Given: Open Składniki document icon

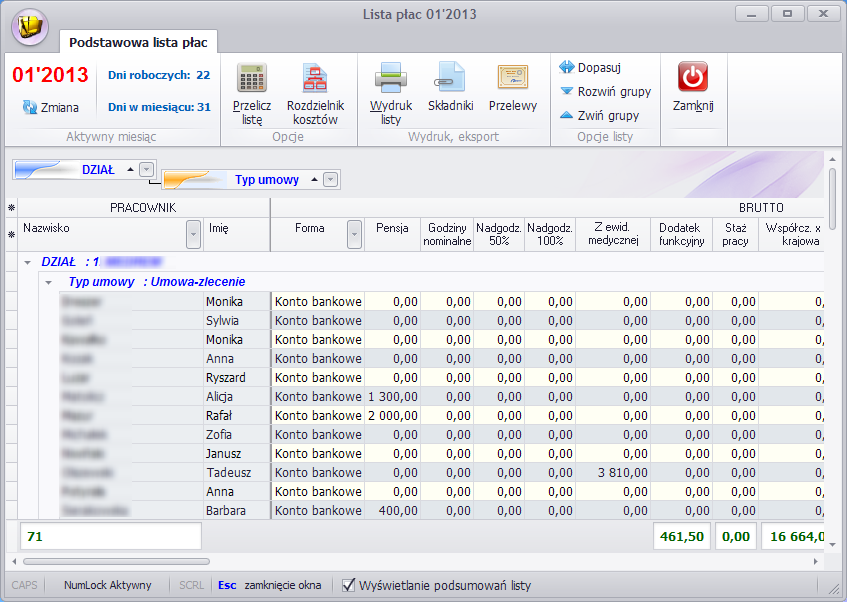Looking at the screenshot, I should [451, 76].
